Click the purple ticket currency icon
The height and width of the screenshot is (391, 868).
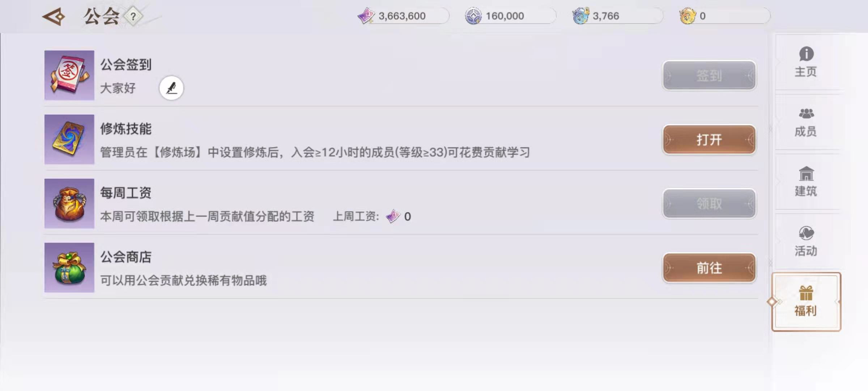366,16
